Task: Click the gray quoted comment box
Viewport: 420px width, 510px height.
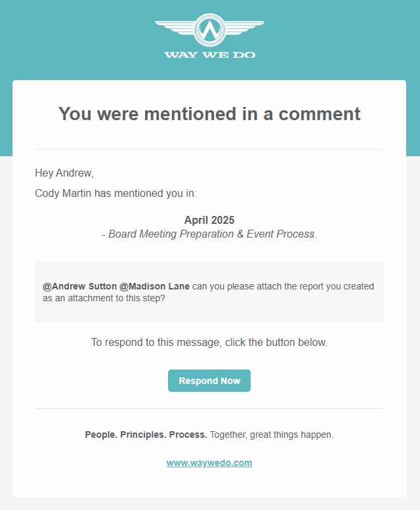Action: [209, 292]
